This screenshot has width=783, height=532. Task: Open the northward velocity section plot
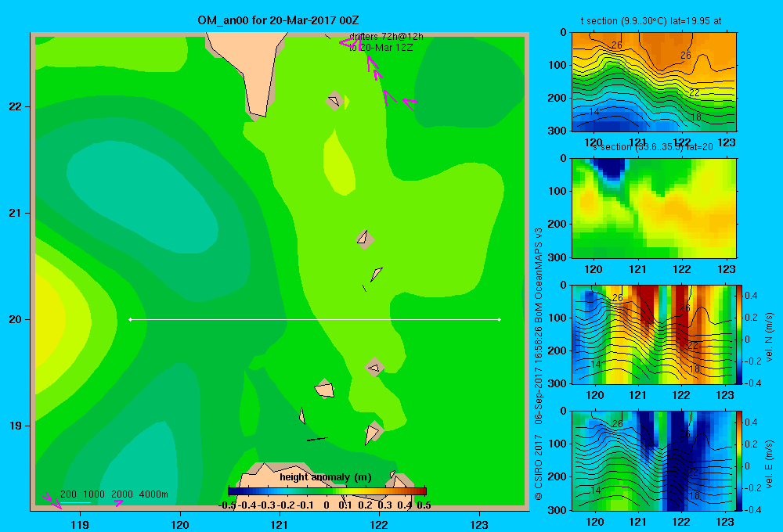[654, 334]
